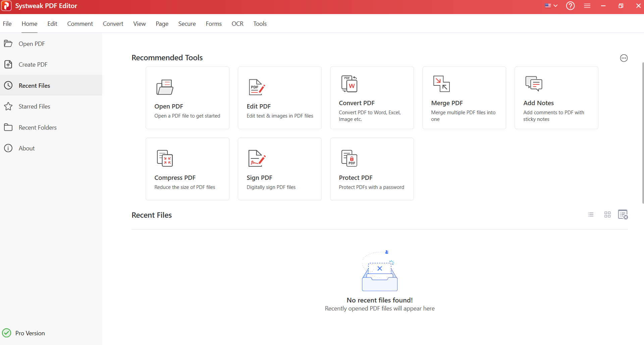Open the Page tab
Viewport: 644px width, 345px height.
162,24
